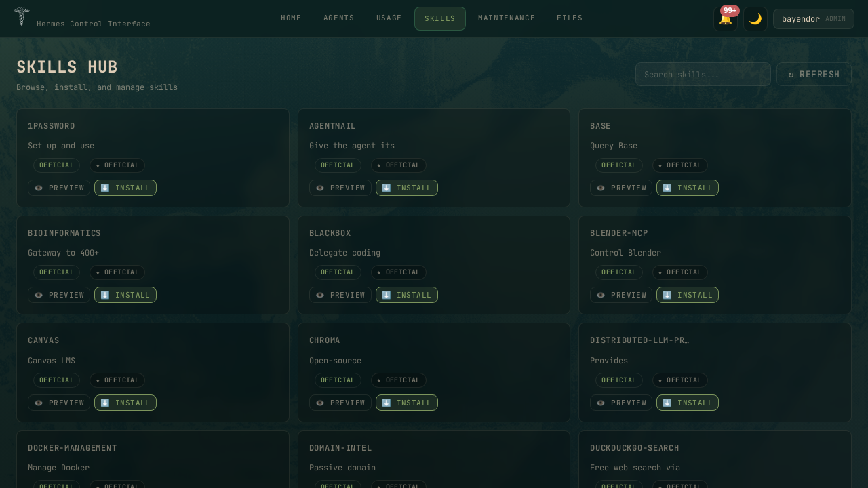Click the DOMAIN-INTEL card title
This screenshot has height=488, width=868.
pos(340,448)
